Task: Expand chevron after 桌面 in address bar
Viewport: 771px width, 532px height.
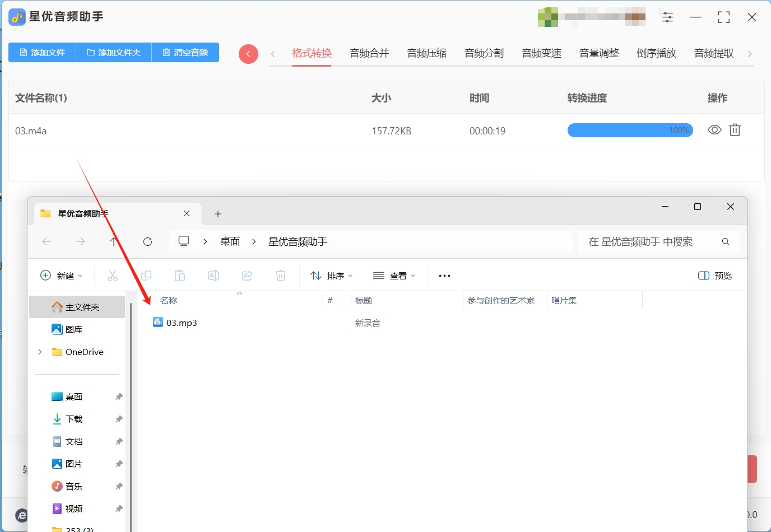Action: click(x=254, y=241)
